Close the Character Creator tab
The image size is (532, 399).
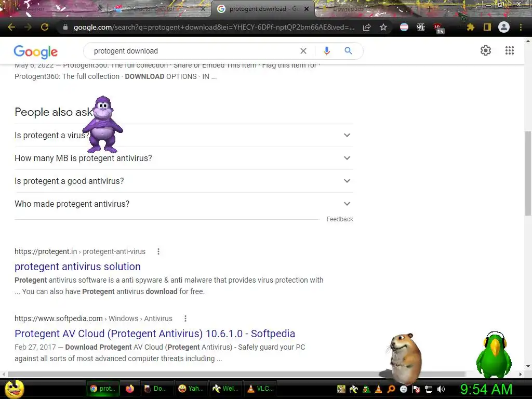click(203, 9)
